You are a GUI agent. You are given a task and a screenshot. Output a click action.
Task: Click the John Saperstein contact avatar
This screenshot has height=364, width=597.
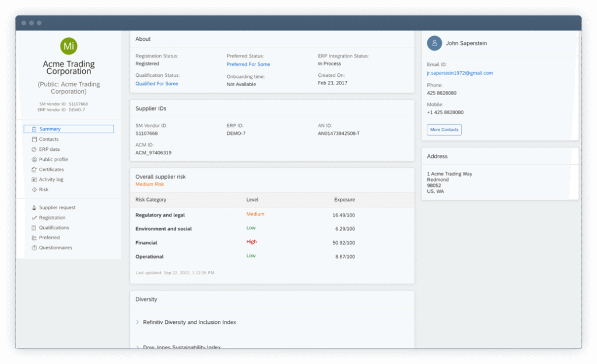pos(434,43)
